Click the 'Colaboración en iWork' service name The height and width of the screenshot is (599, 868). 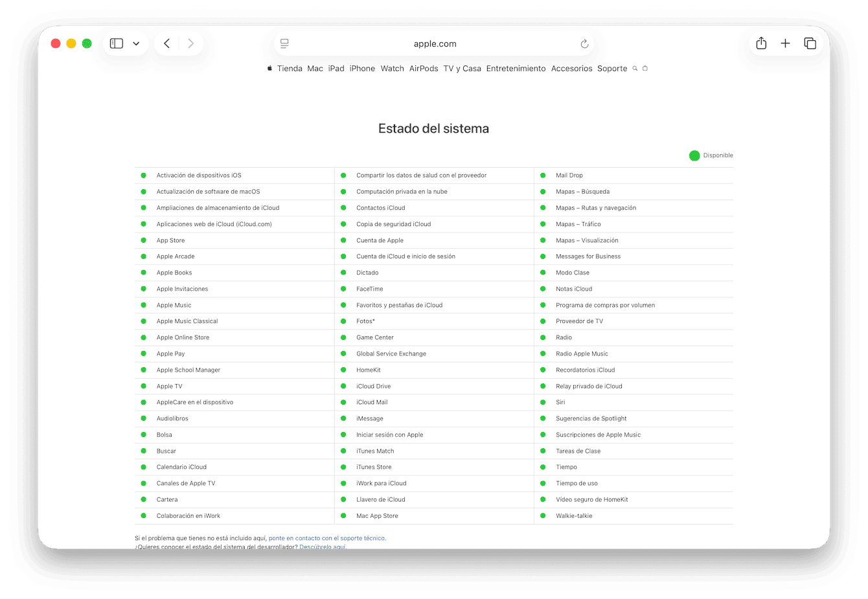pos(188,516)
